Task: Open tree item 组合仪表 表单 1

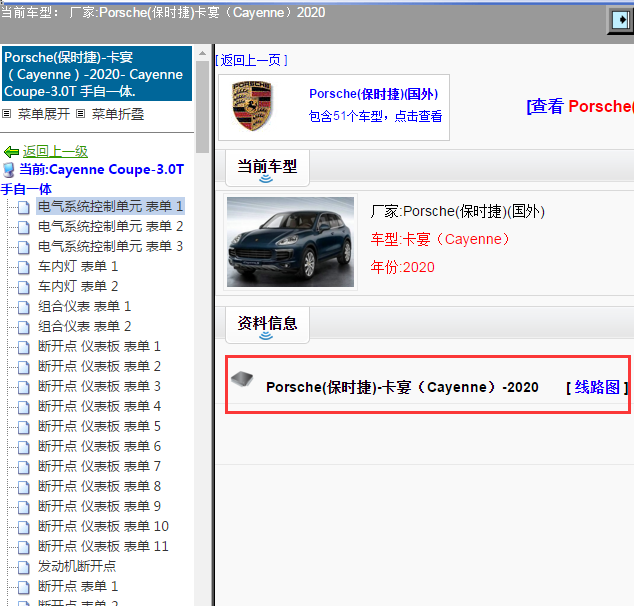Action: (85, 306)
